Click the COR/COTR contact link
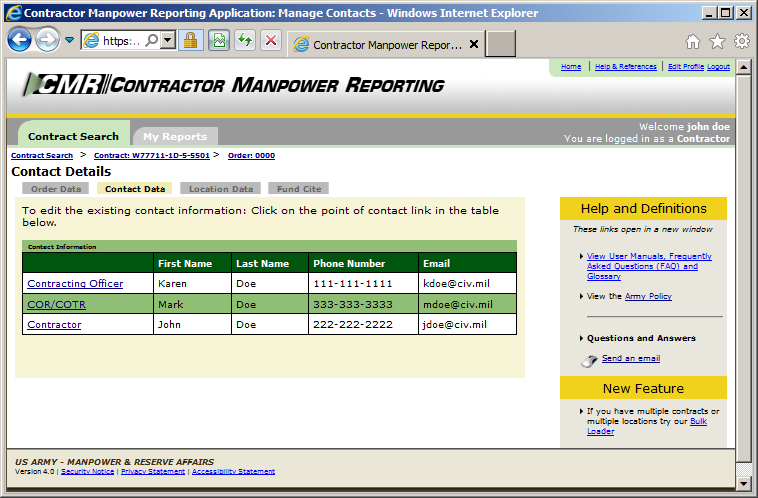This screenshot has width=758, height=498. (x=57, y=304)
